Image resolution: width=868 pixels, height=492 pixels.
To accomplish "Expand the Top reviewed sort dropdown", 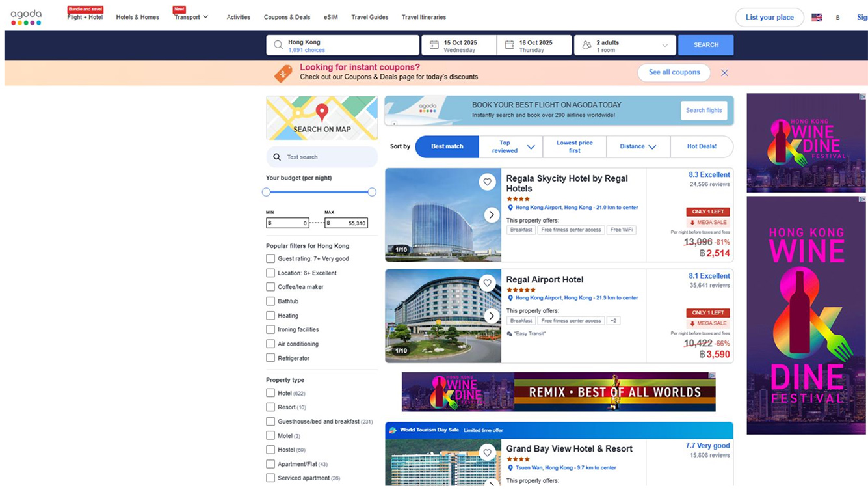I will (x=511, y=147).
